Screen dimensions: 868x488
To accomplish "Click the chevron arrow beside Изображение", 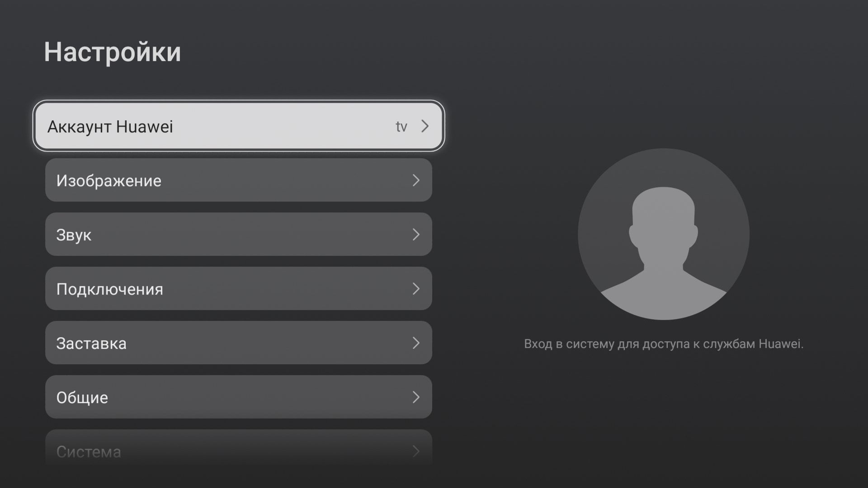I will pyautogui.click(x=416, y=180).
